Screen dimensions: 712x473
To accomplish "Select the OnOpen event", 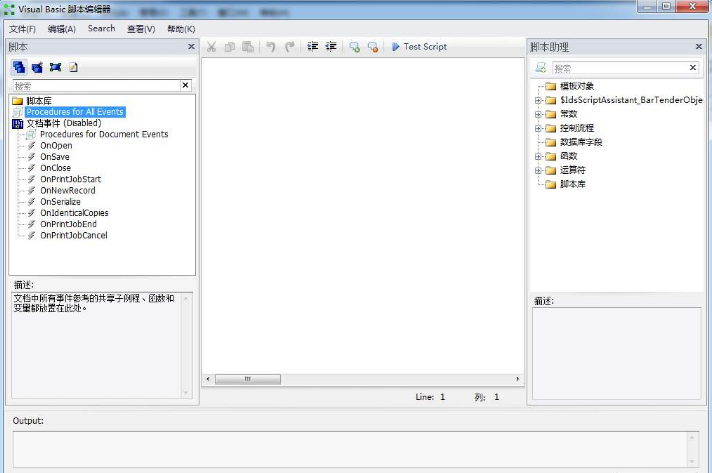I will point(56,146).
